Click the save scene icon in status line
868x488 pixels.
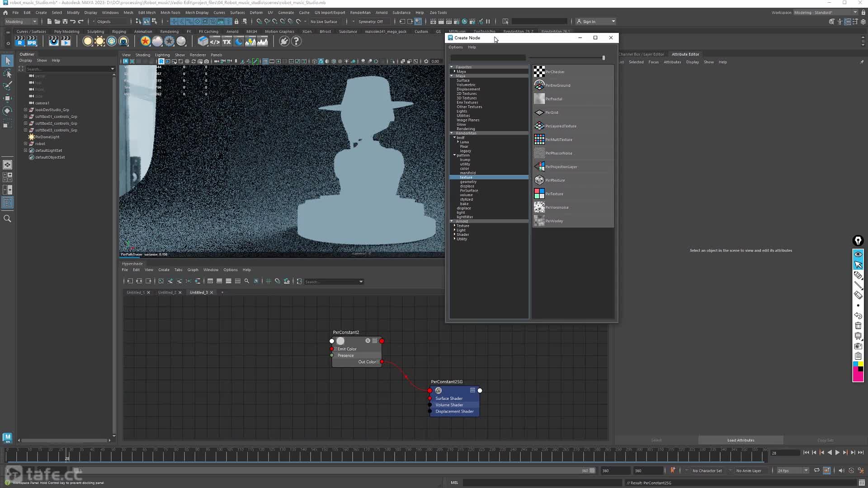pyautogui.click(x=65, y=21)
